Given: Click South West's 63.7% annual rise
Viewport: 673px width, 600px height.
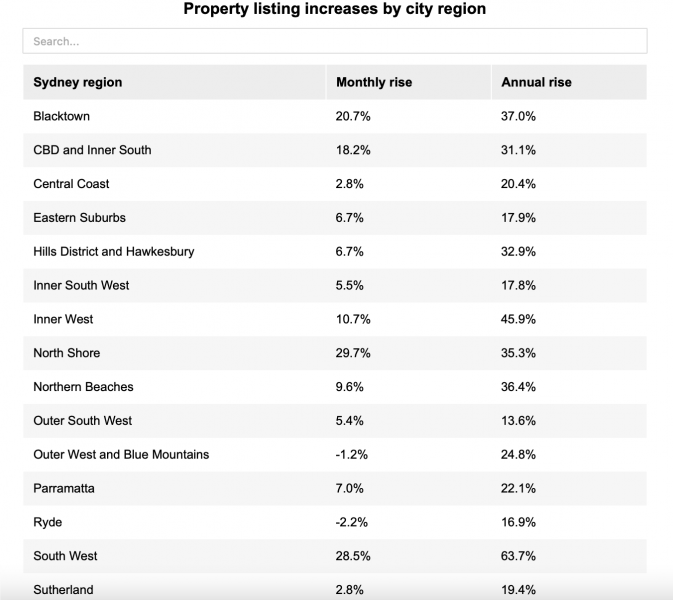Looking at the screenshot, I should 518,556.
